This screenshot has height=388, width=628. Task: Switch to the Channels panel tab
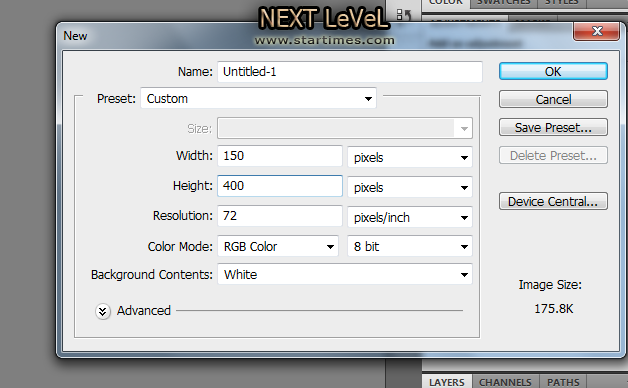[x=505, y=382]
